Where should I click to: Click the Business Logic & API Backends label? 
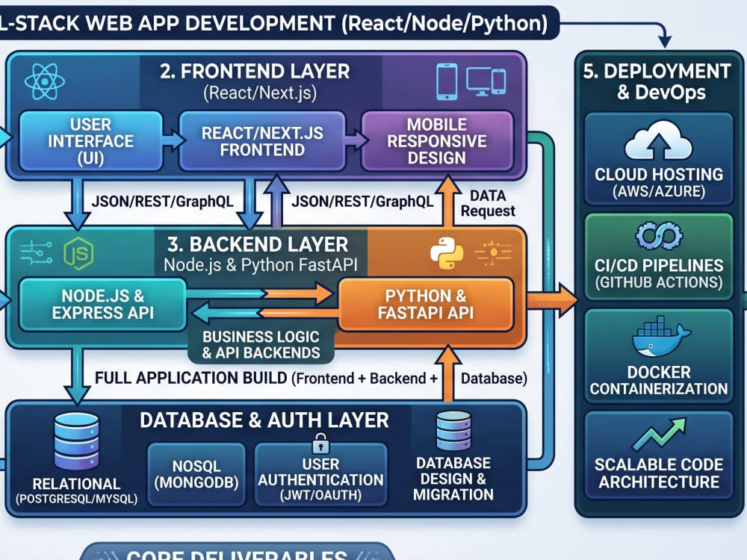click(x=261, y=345)
